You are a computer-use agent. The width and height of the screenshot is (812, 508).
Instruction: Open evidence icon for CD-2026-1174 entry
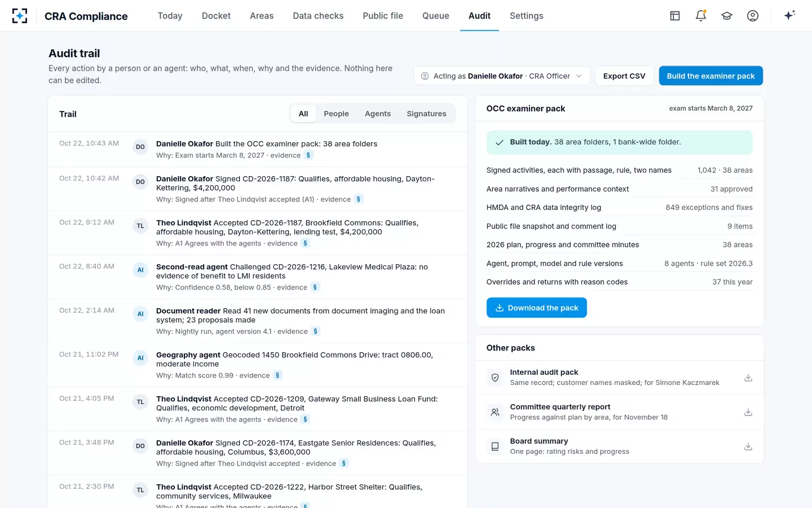click(x=344, y=463)
